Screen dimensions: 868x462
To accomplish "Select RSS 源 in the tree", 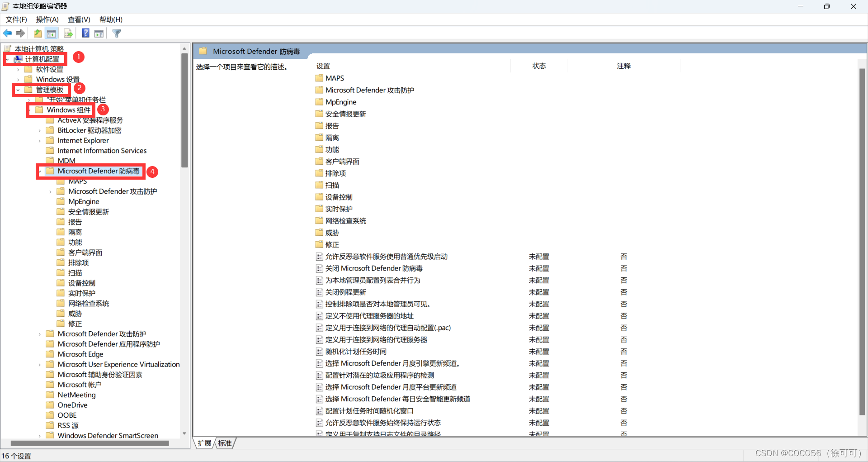I will point(68,425).
